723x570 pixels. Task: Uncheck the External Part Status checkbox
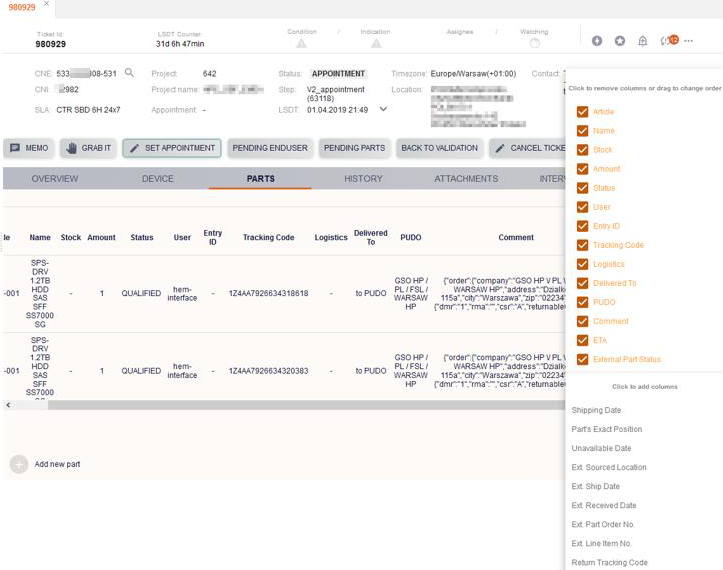coord(582,359)
